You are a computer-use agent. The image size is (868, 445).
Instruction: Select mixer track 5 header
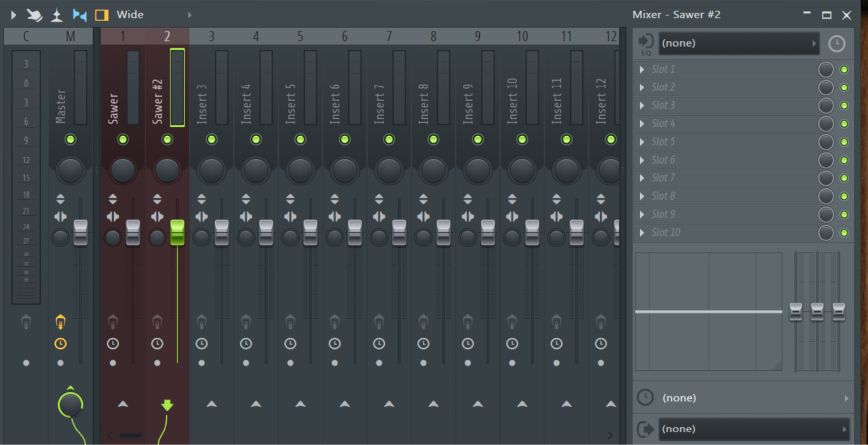point(300,36)
